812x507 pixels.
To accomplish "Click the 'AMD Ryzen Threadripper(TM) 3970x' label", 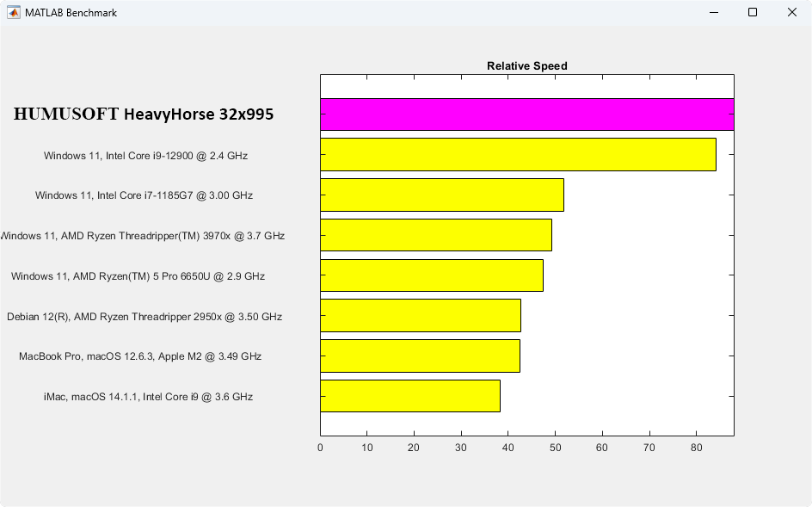I will pyautogui.click(x=143, y=236).
